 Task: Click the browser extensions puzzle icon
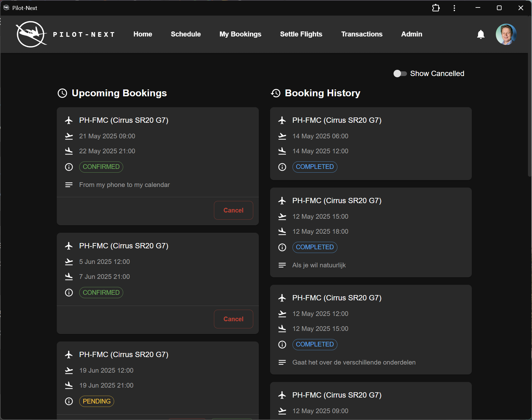436,8
